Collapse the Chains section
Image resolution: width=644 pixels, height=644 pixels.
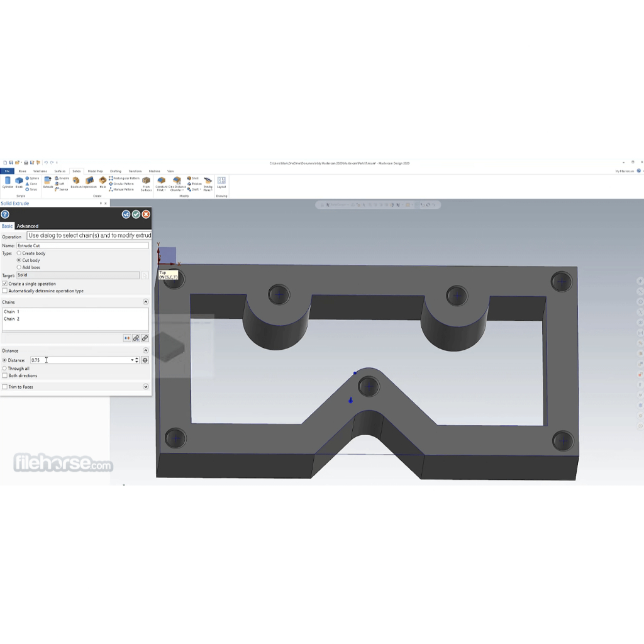145,302
